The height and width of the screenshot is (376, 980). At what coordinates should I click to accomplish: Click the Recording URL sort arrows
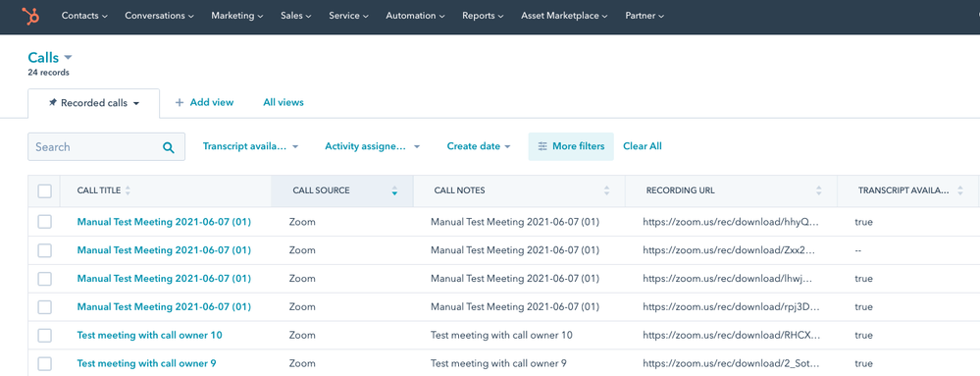819,190
